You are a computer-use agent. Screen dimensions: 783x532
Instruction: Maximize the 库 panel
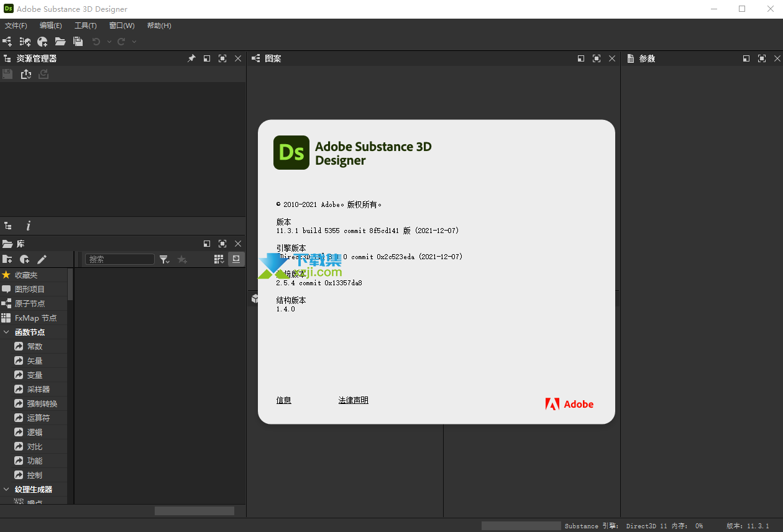click(x=222, y=244)
